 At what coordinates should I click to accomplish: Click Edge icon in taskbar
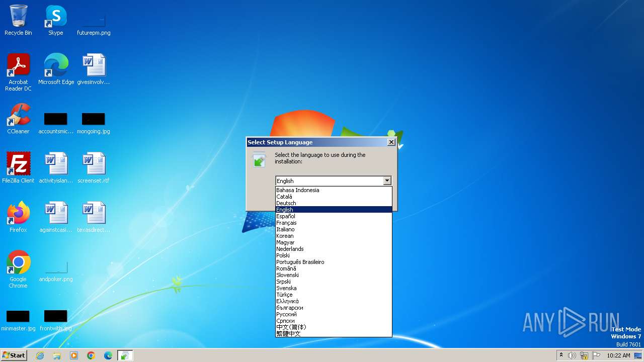[108, 355]
